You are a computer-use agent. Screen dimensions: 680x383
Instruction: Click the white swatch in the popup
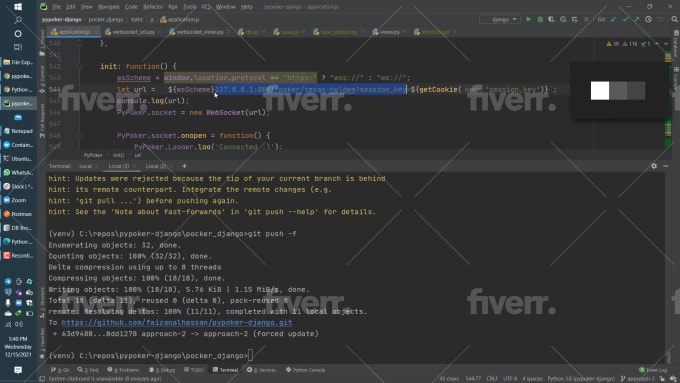[x=600, y=91]
